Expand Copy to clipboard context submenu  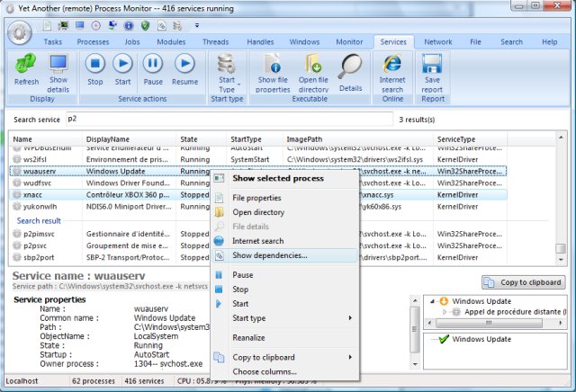click(290, 357)
